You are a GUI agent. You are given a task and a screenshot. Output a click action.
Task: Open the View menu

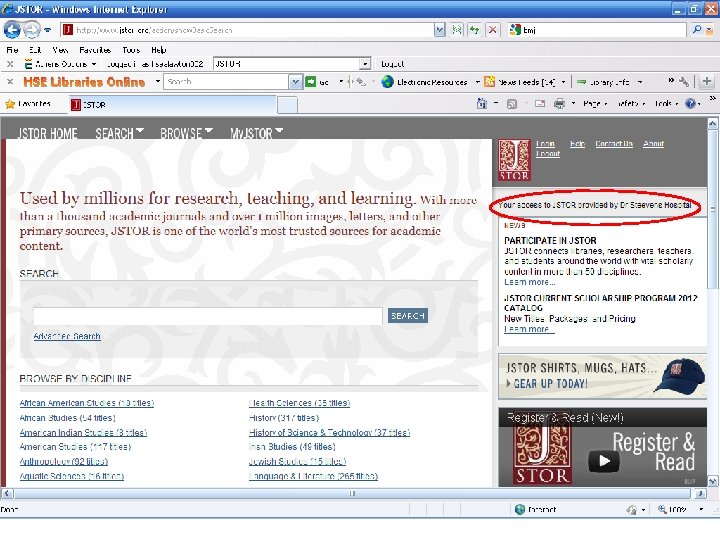60,50
